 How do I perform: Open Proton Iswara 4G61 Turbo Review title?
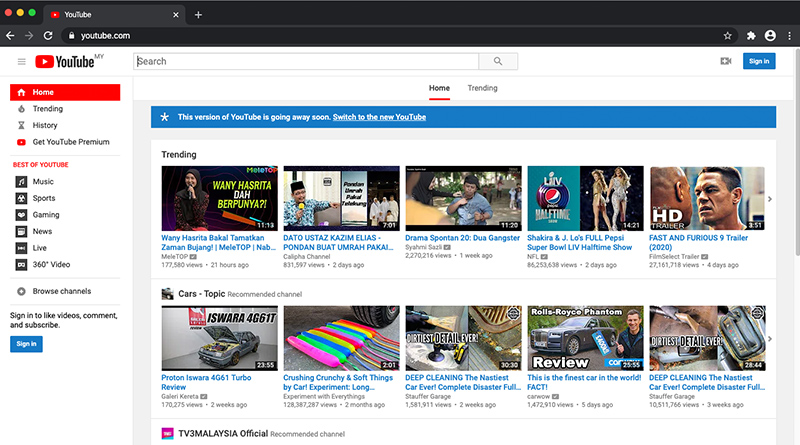(x=206, y=382)
